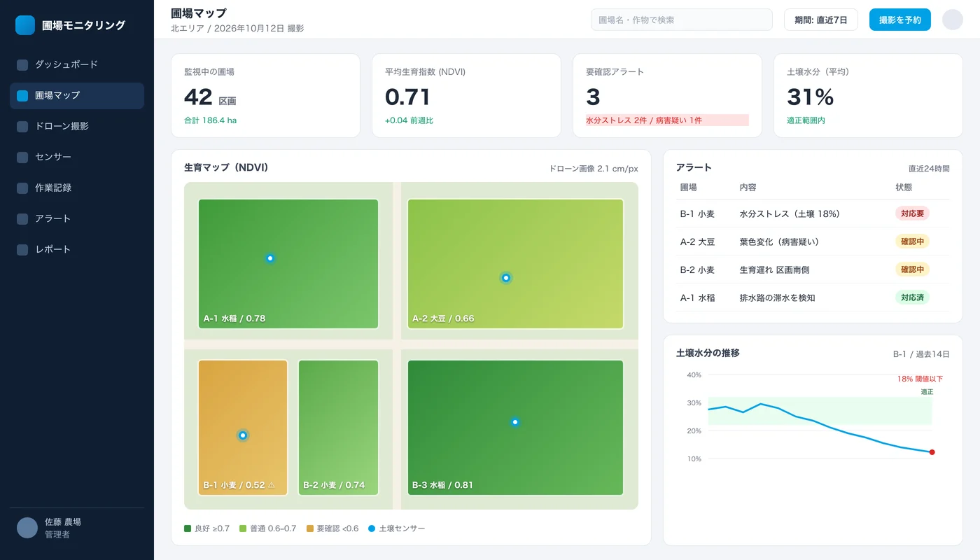Click the センサー sidebar icon
Screen dimensions: 980x560
tap(22, 157)
